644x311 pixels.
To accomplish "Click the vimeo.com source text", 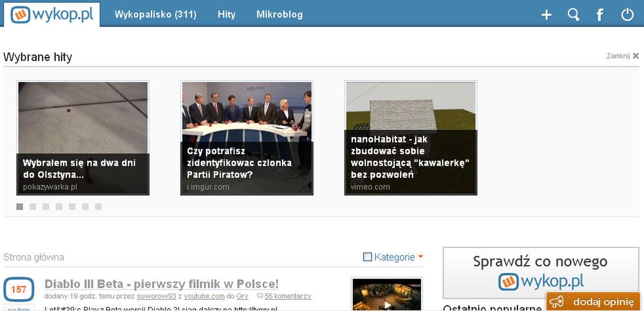I will 370,187.
